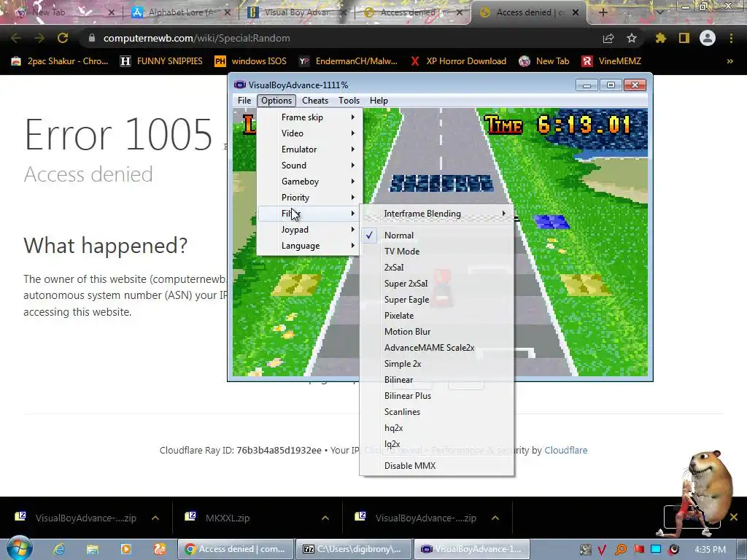Select the Super Eagle filter
Screen dimensions: 747x560
436,300
